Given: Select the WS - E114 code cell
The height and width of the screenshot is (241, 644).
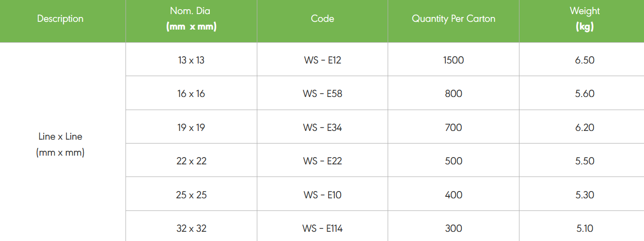Looking at the screenshot, I should pos(322,228).
